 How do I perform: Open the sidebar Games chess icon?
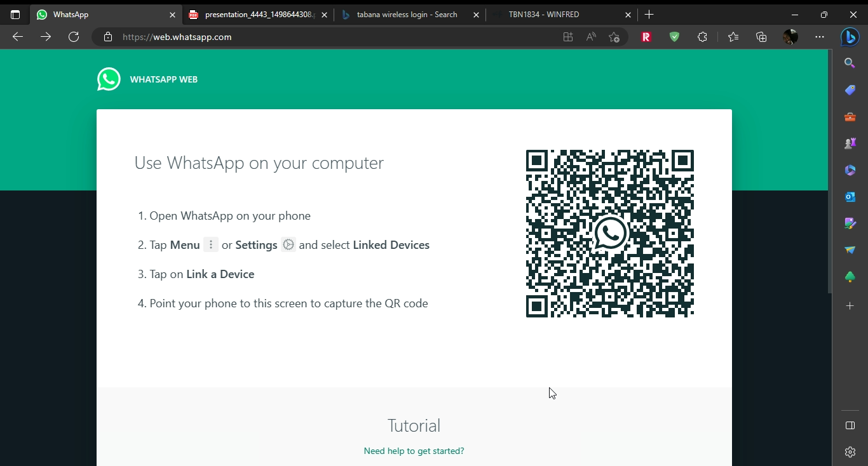point(850,143)
